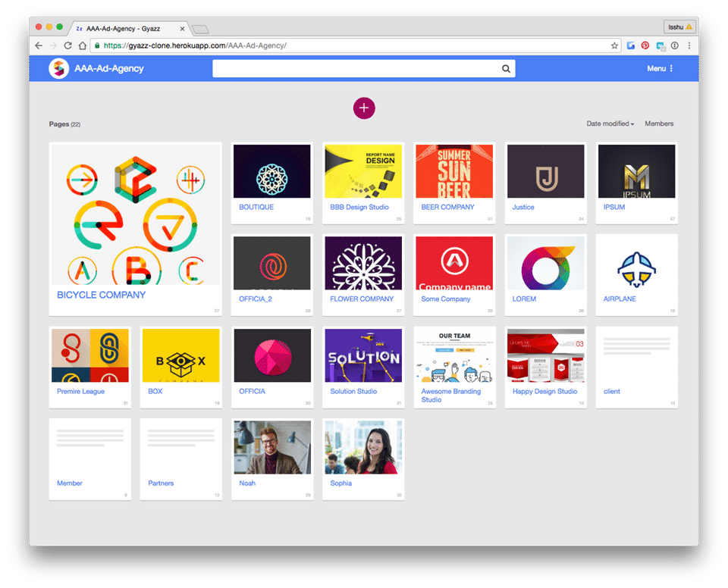Click the magenta plus add-page button
The height and width of the screenshot is (588, 728).
[364, 108]
